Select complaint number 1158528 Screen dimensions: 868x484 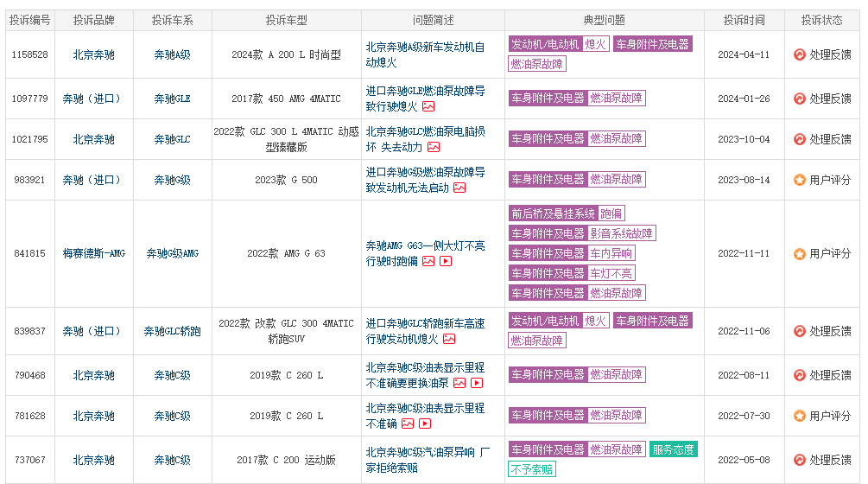tap(30, 54)
